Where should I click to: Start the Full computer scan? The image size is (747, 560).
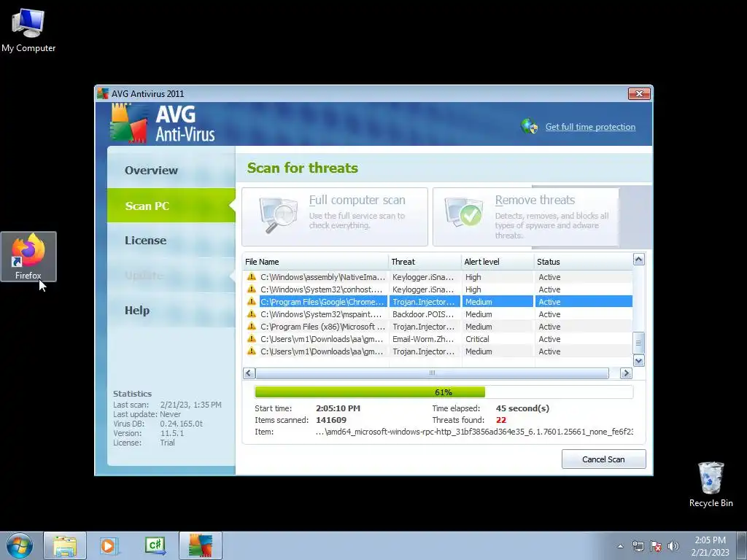pos(334,217)
